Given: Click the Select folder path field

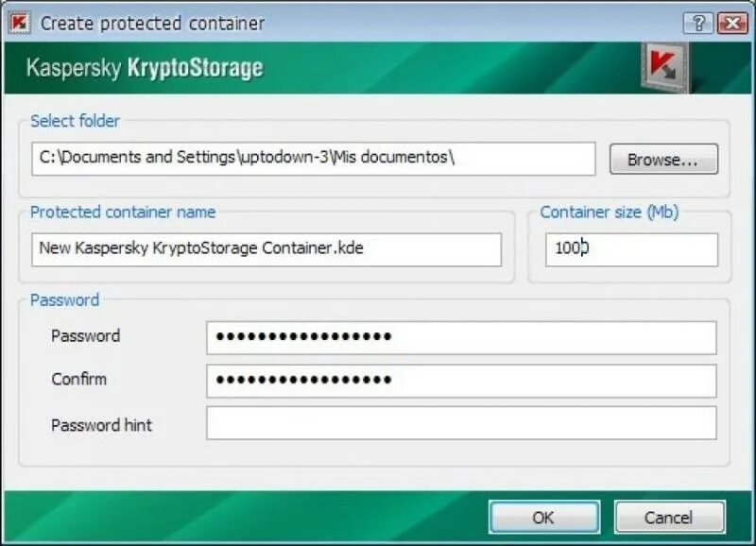Looking at the screenshot, I should [314, 159].
